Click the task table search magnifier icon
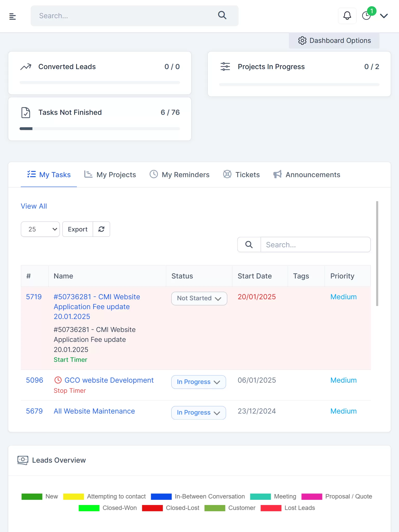The width and height of the screenshot is (399, 532). tap(249, 244)
